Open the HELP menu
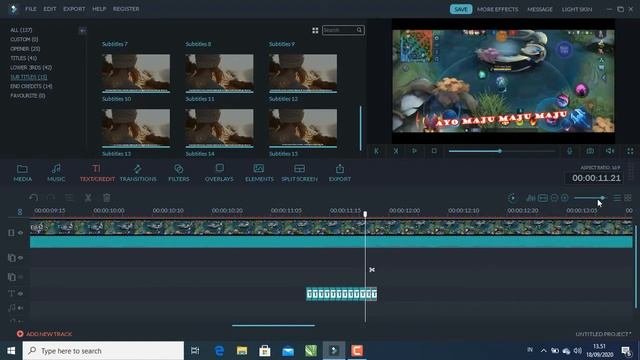Image resolution: width=640 pixels, height=360 pixels. [99, 9]
